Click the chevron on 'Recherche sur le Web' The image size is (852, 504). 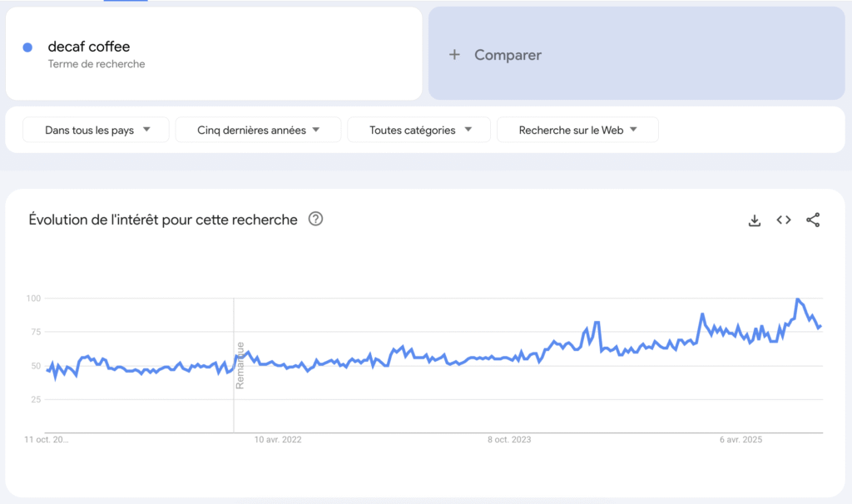[x=633, y=130]
